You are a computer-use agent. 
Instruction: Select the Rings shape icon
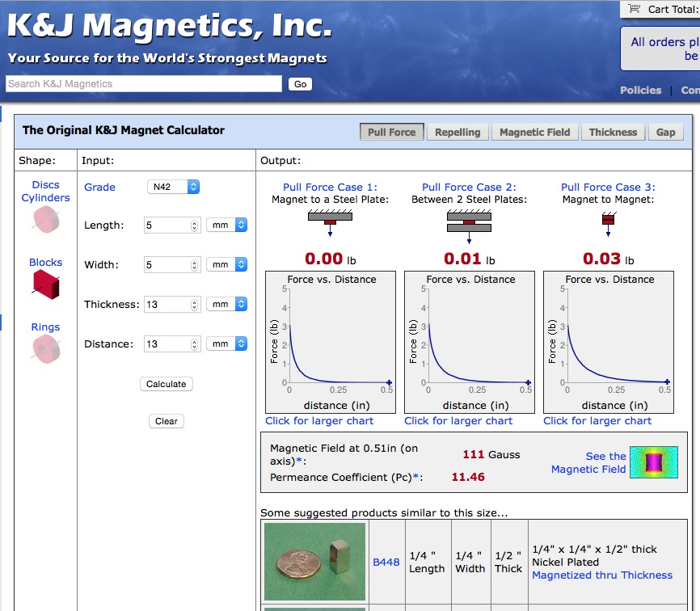pyautogui.click(x=46, y=349)
